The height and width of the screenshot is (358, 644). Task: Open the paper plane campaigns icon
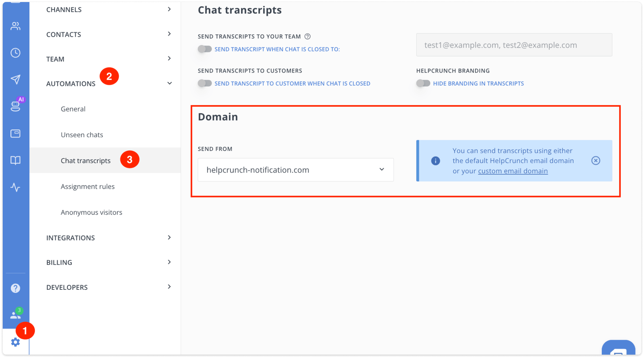16,80
